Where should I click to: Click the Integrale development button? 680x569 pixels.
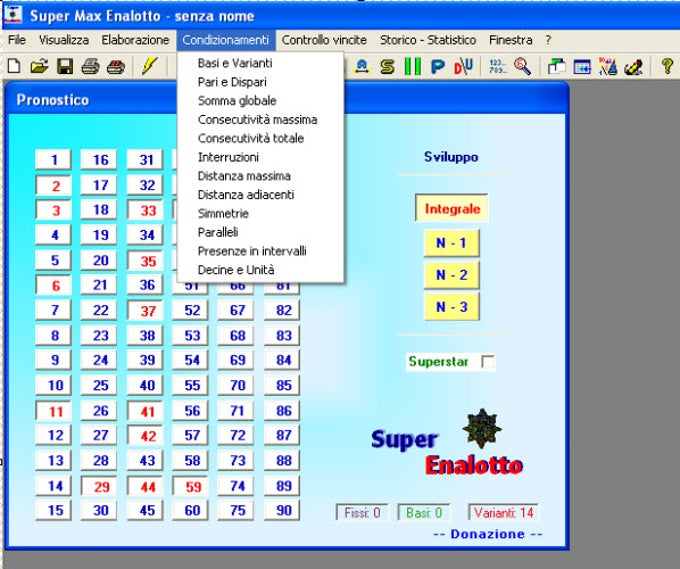[451, 209]
